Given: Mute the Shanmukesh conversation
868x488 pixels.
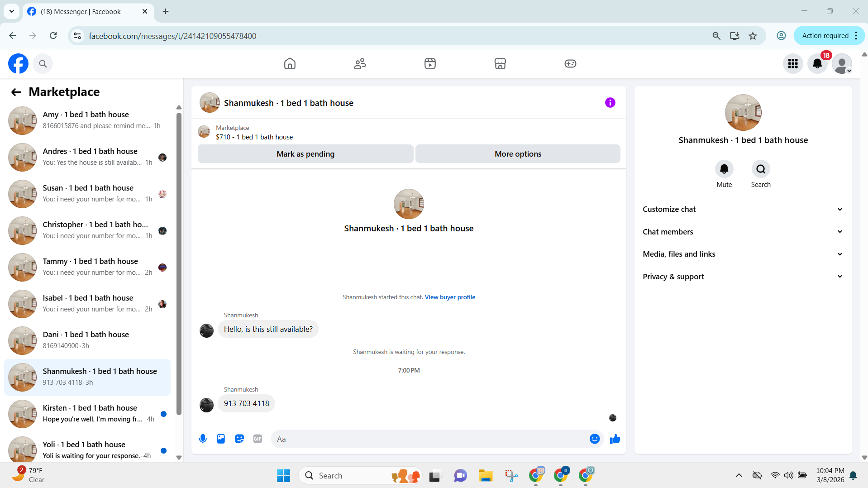Looking at the screenshot, I should tap(724, 169).
